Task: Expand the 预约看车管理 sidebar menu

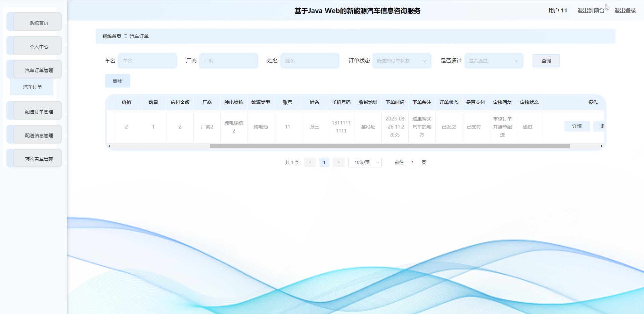Action: [34, 158]
